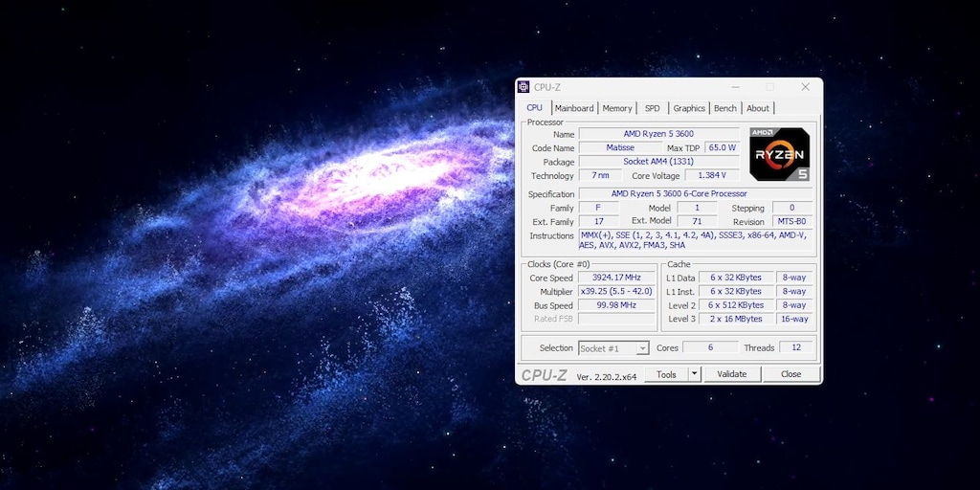Open the Bench tab
The width and height of the screenshot is (980, 490).
click(725, 108)
